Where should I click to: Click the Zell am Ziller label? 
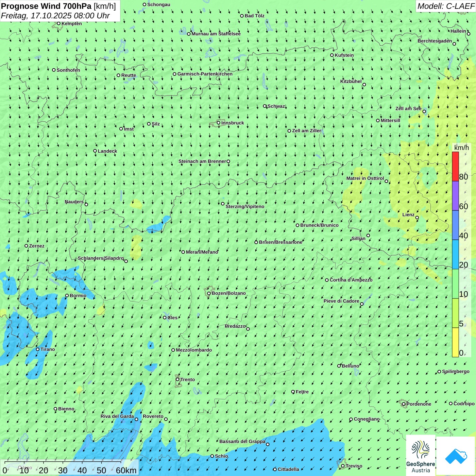306,131
